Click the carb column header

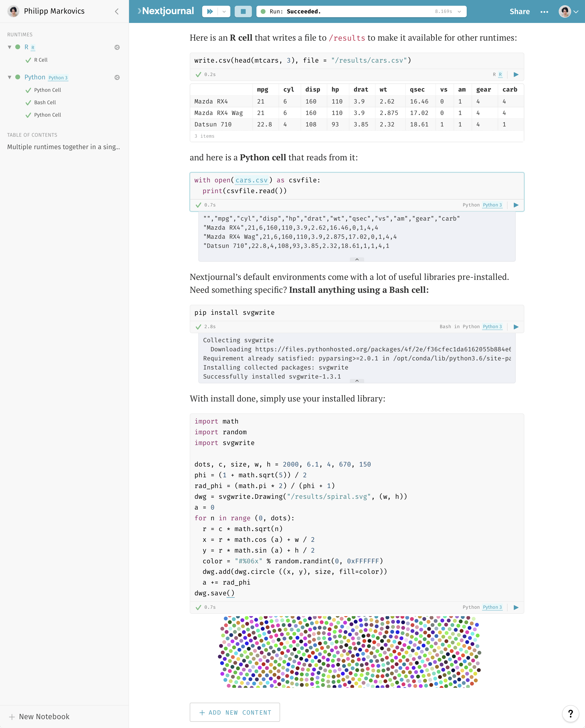pyautogui.click(x=510, y=89)
